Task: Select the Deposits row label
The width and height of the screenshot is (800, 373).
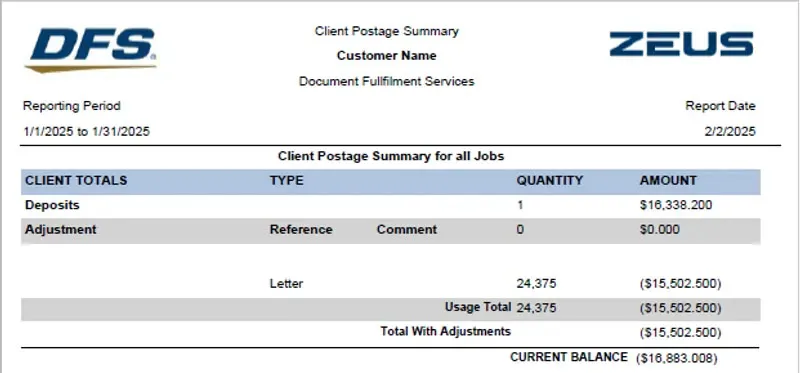Action: (52, 205)
